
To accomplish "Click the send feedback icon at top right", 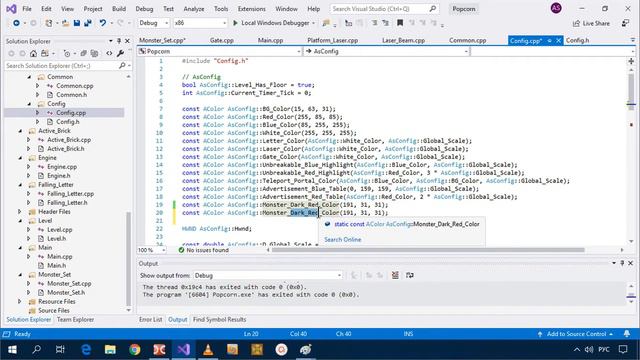I will click(x=625, y=23).
